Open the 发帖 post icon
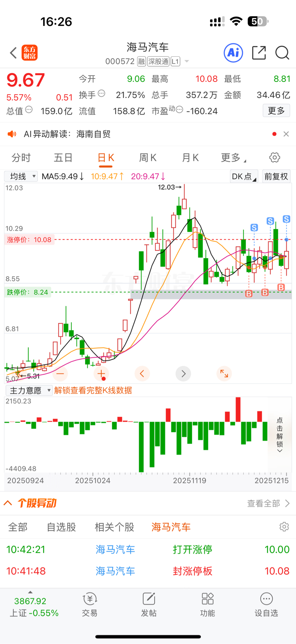The image size is (296, 644). pyautogui.click(x=149, y=605)
